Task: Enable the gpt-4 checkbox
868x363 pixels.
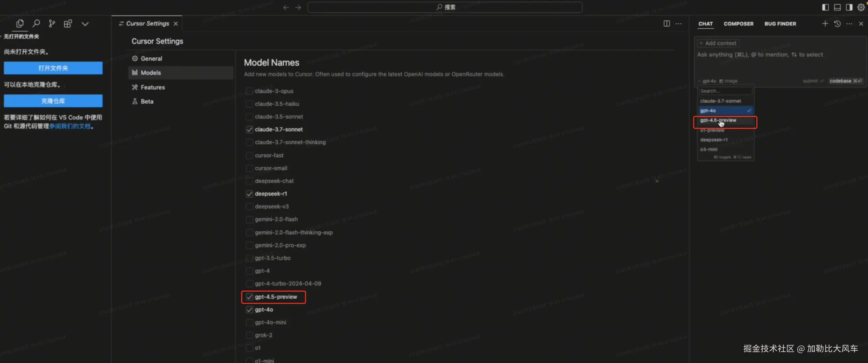Action: (x=249, y=271)
